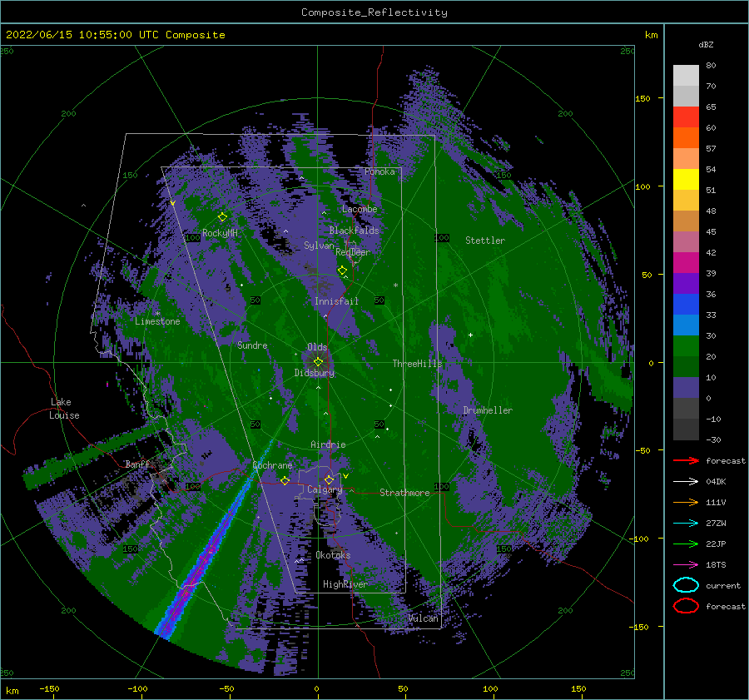The width and height of the screenshot is (749, 700).
Task: Click the red 'forecast' ellipse icon
Action: pos(686,606)
